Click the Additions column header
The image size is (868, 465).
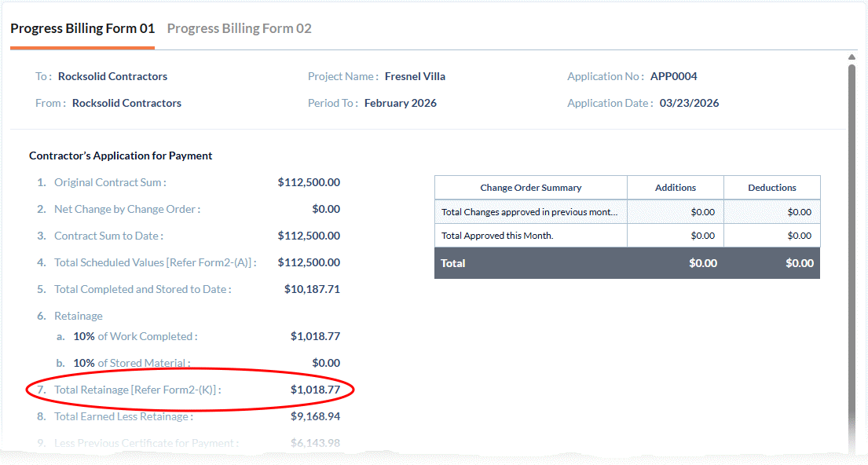click(x=675, y=188)
